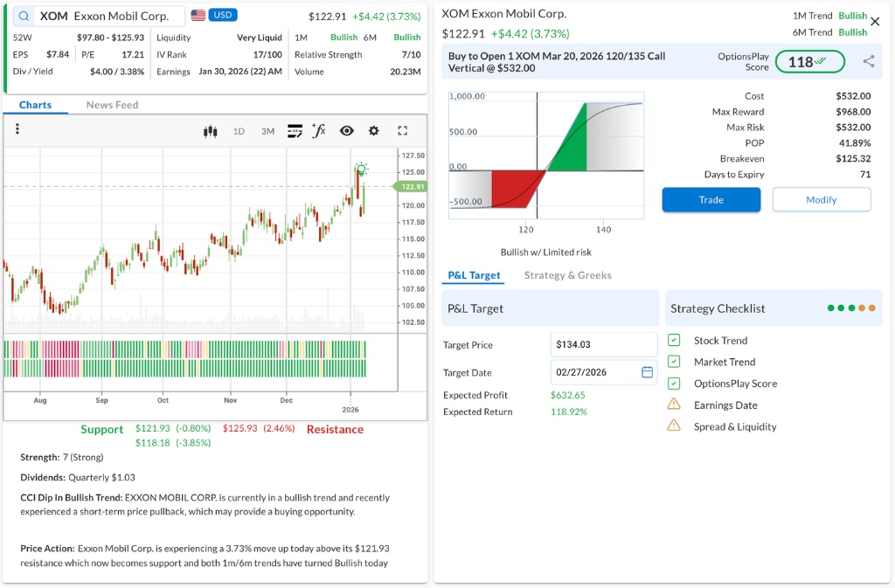This screenshot has width=895, height=588.
Task: Click the search magnifier icon next to XOM
Action: pos(24,17)
